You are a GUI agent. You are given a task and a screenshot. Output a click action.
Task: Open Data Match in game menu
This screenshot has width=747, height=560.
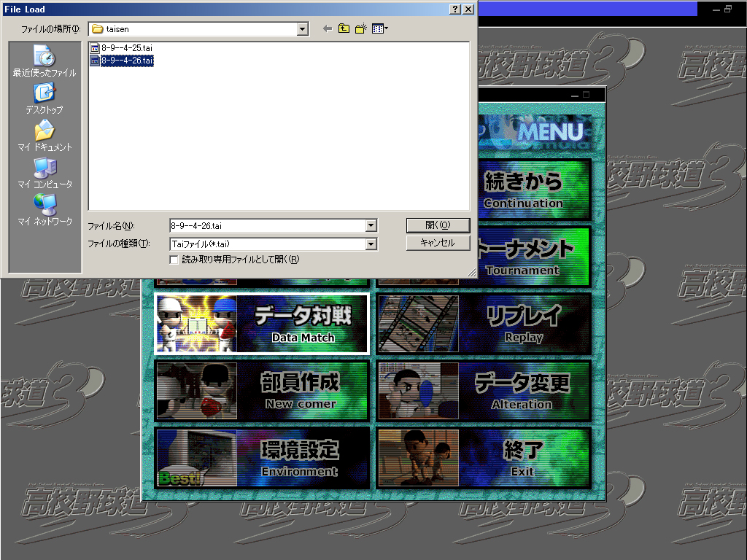(x=262, y=324)
